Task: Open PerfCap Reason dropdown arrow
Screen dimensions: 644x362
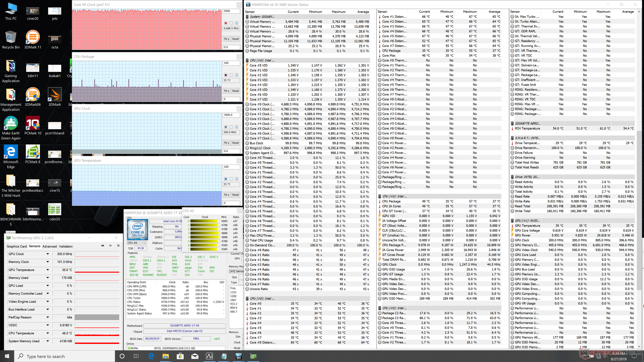Action: 48,317
